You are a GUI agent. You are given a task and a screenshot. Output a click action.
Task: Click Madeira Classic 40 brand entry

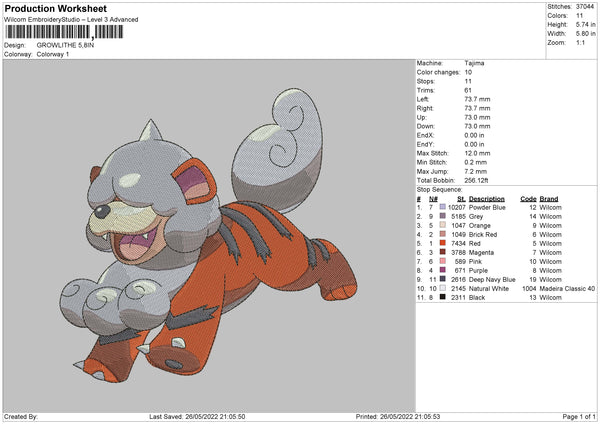(567, 289)
